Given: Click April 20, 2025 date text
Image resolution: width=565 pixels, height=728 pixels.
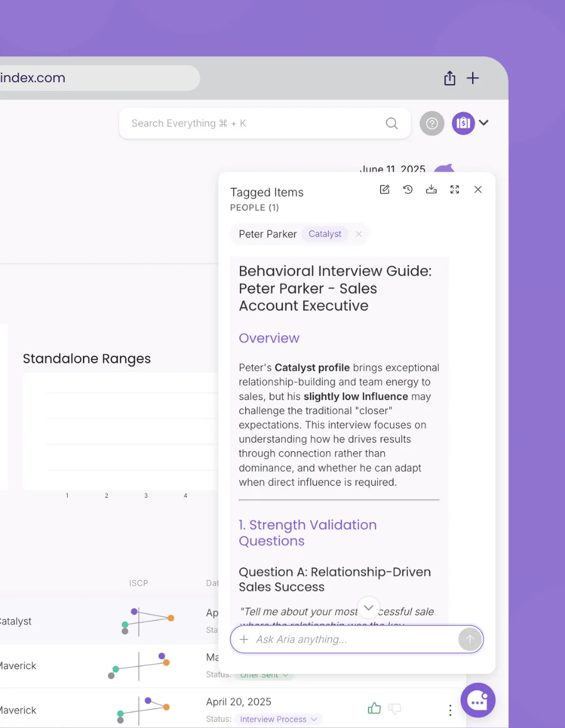Looking at the screenshot, I should pos(239,702).
